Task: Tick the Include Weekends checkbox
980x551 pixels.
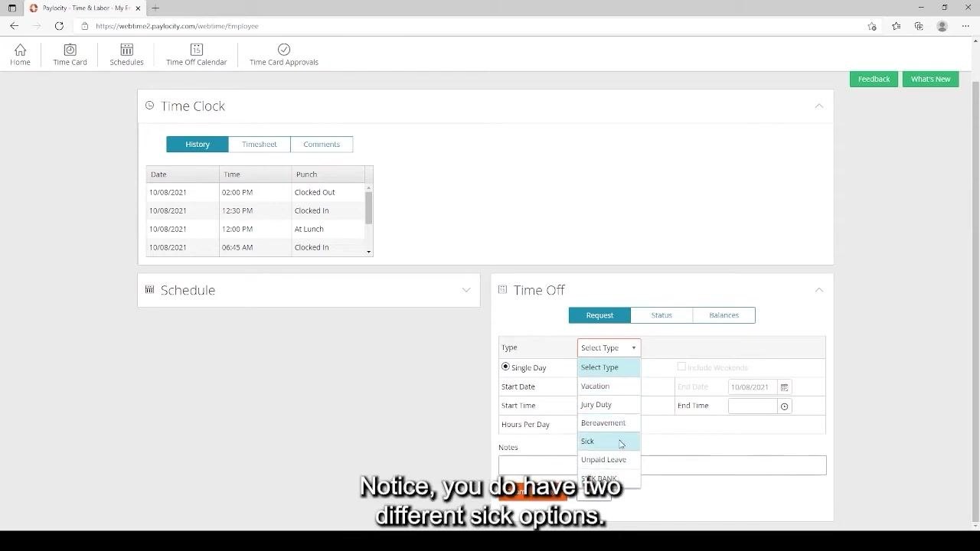Action: pyautogui.click(x=681, y=367)
